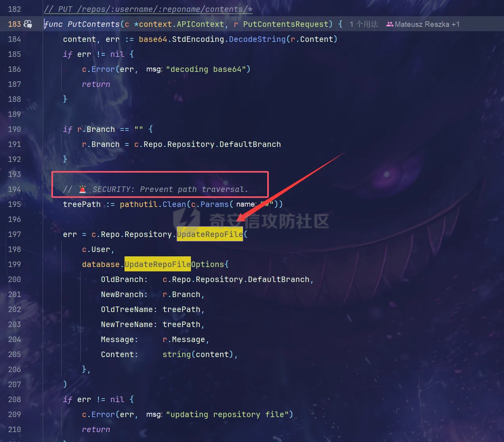Viewport: 504px width, 442px height.
Task: Click the 'msg:' hint before "updating repository file"
Action: pos(154,415)
